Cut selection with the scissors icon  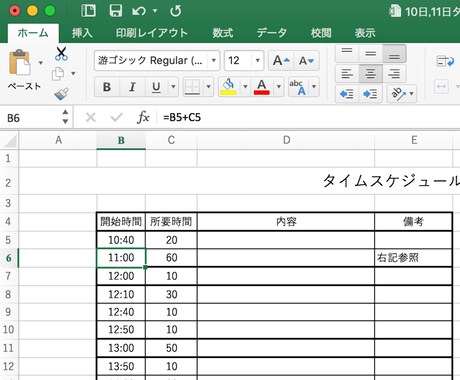tap(61, 54)
